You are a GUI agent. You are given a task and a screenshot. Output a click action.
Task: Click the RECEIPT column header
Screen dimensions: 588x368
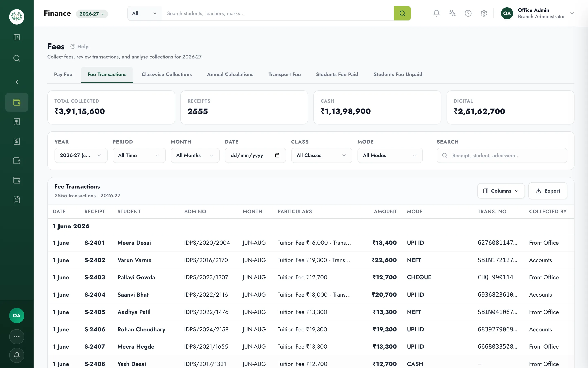click(x=95, y=212)
